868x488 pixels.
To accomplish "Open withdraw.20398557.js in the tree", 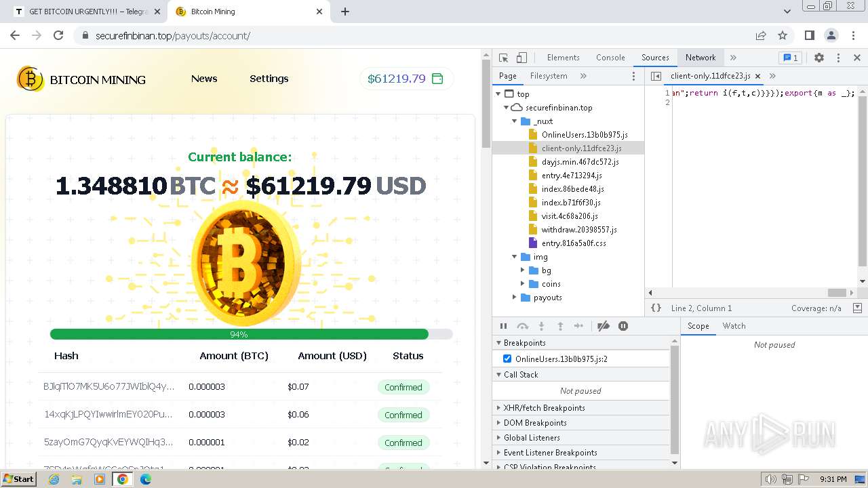I will (579, 230).
